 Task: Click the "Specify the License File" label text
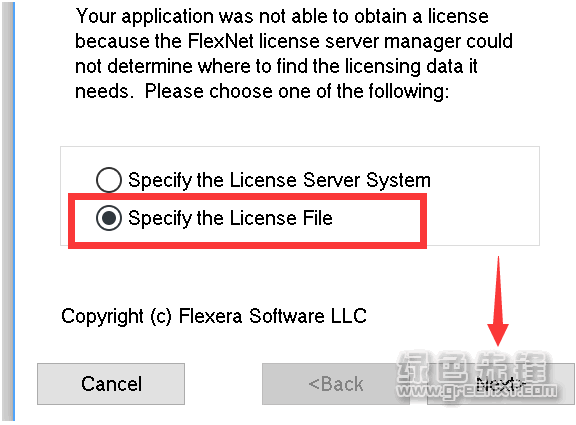pos(230,218)
